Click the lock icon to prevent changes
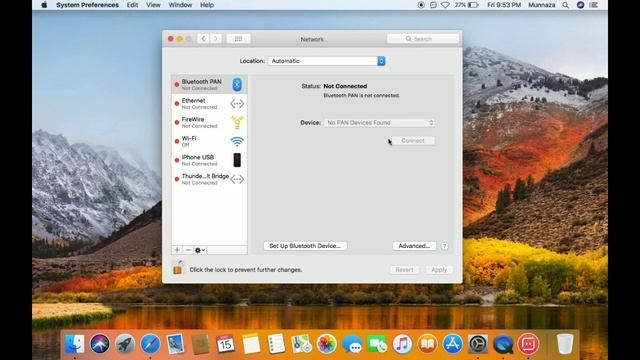This screenshot has height=360, width=640. [178, 268]
